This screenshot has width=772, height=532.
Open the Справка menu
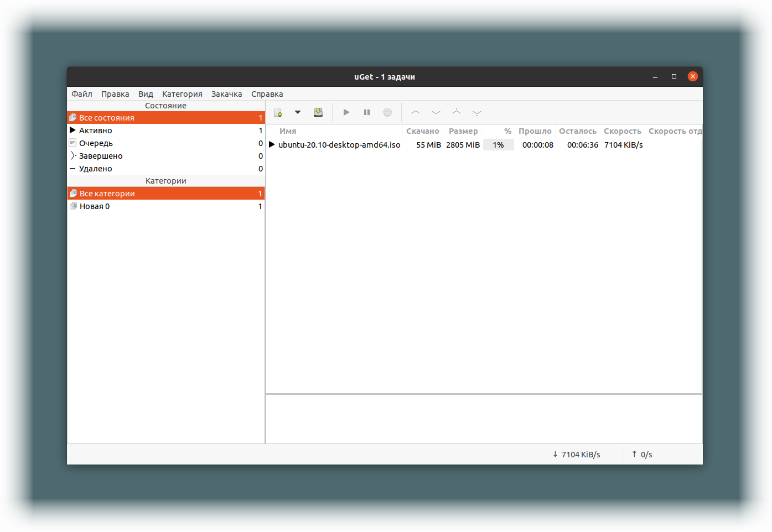pyautogui.click(x=267, y=94)
